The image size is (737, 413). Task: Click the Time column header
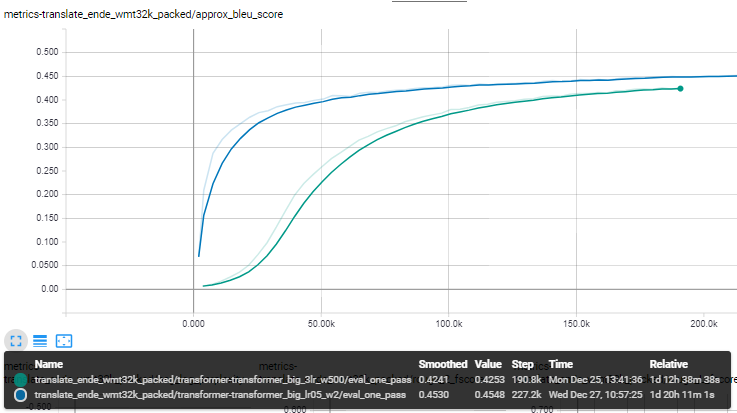pyautogui.click(x=561, y=364)
